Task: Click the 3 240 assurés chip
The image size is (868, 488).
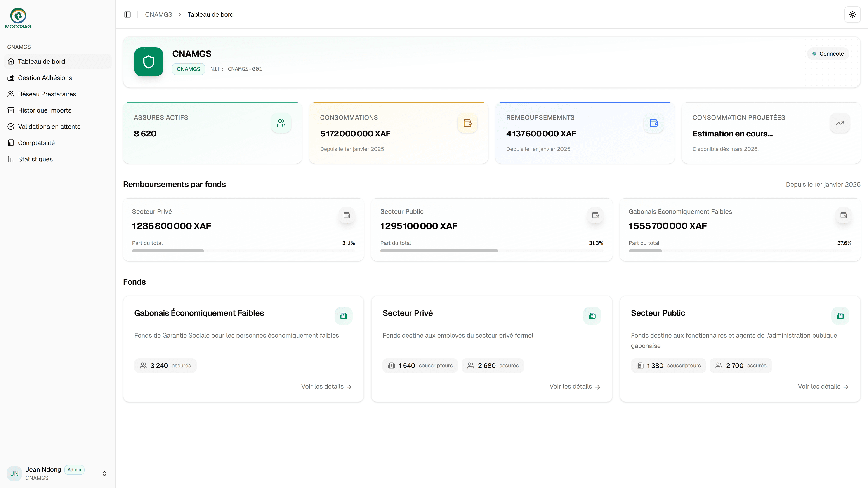Action: (x=165, y=366)
